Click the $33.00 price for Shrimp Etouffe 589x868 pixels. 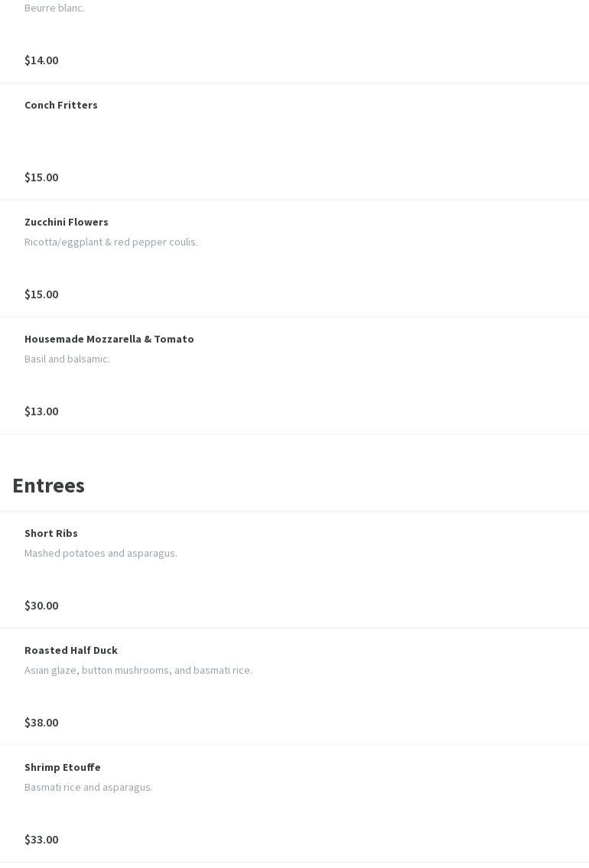coord(41,840)
